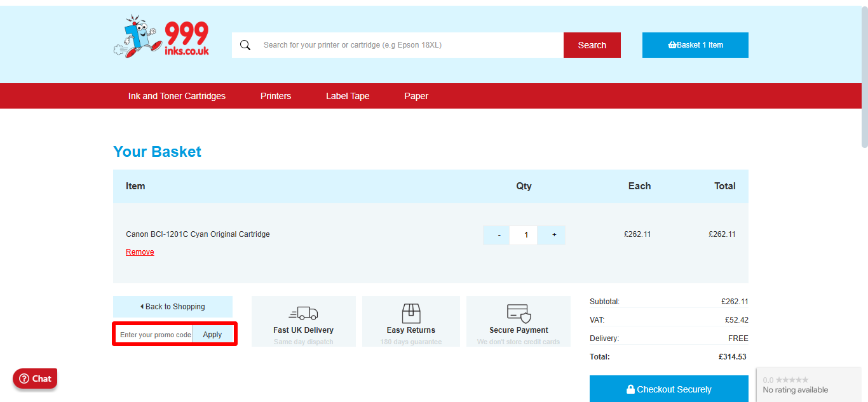
Task: Open the 999inks.co.uk logo homepage
Action: click(x=161, y=38)
